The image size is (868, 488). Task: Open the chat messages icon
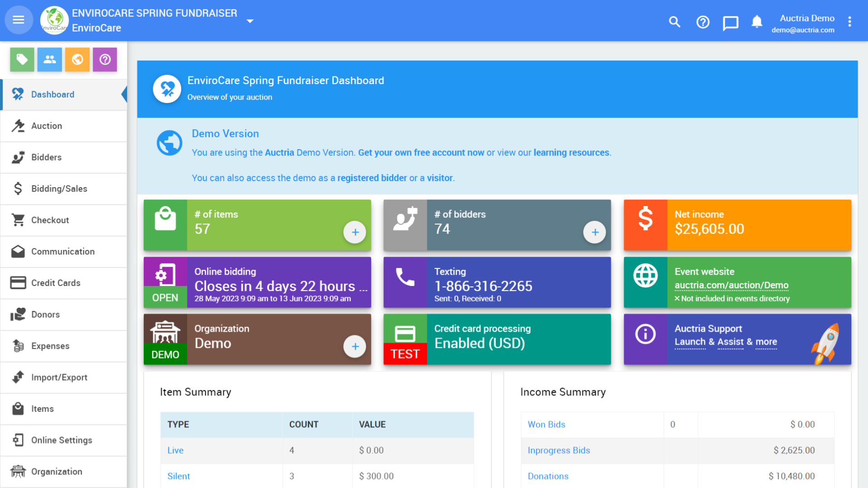pos(730,23)
